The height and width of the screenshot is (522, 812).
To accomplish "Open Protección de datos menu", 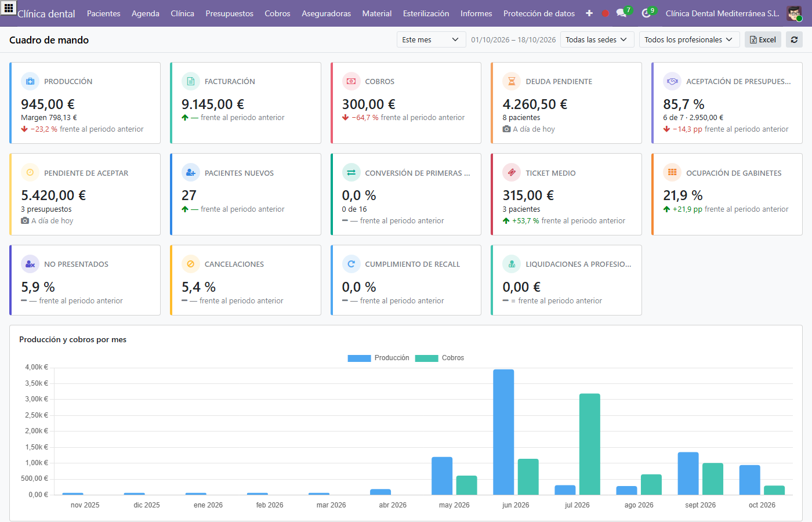I will point(539,13).
